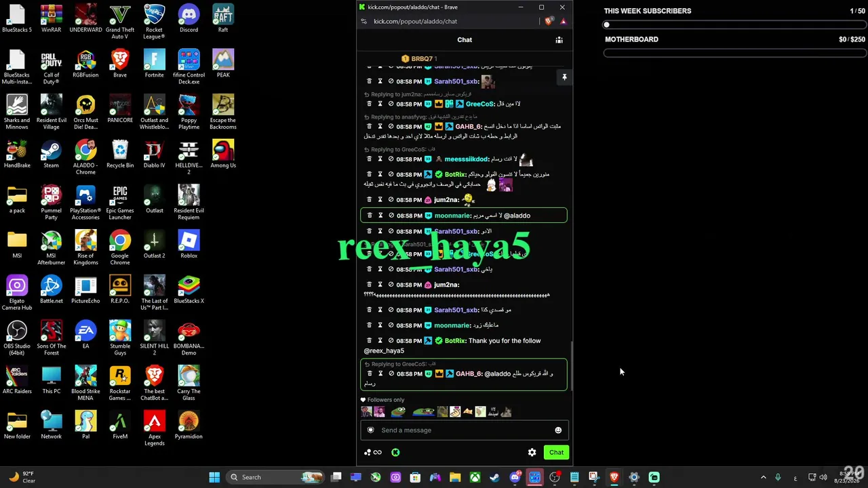Click the chat identity badge in the message box
The width and height of the screenshot is (868, 488).
[x=370, y=430]
